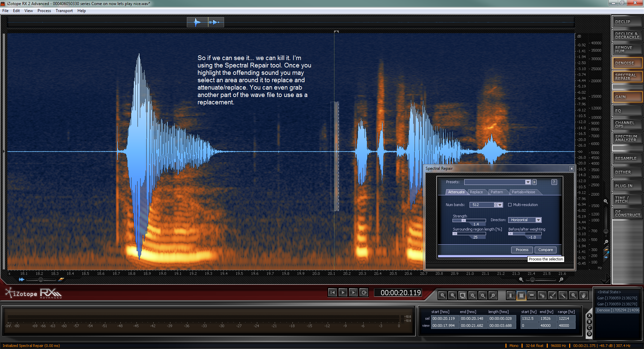Open the View menu
This screenshot has width=644, height=349.
29,11
